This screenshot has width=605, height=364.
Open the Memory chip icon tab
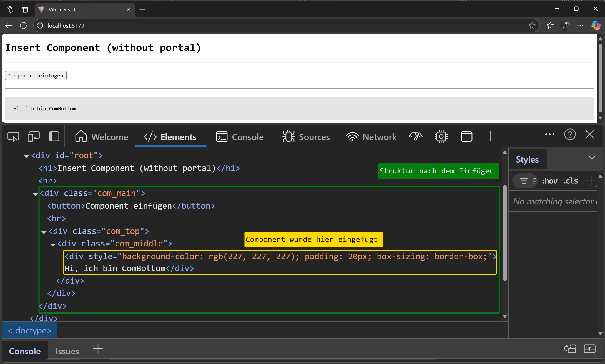coord(441,136)
